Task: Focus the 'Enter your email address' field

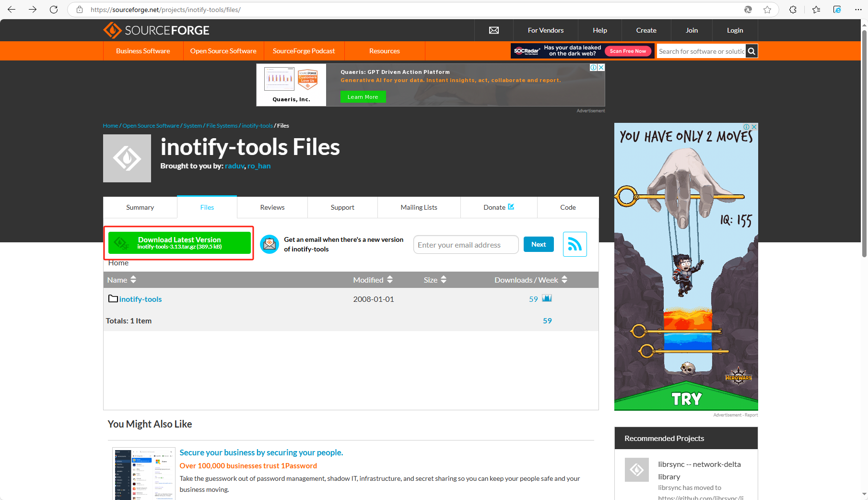Action: [x=466, y=245]
